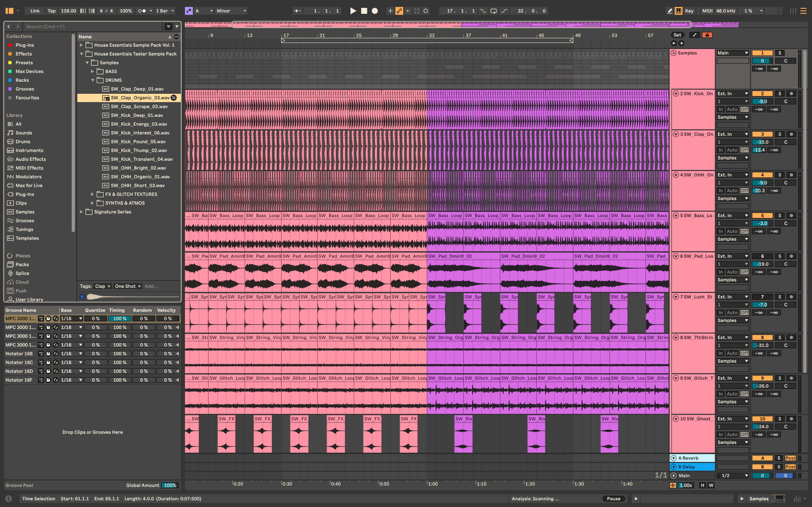Enable automation arm link icon
The image size is (812, 507).
tap(399, 11)
